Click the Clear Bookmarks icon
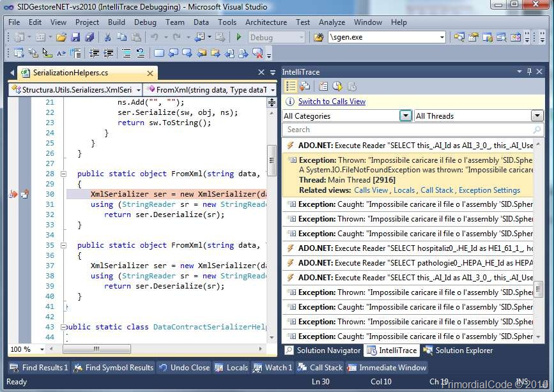554x392 pixels. pos(258,54)
